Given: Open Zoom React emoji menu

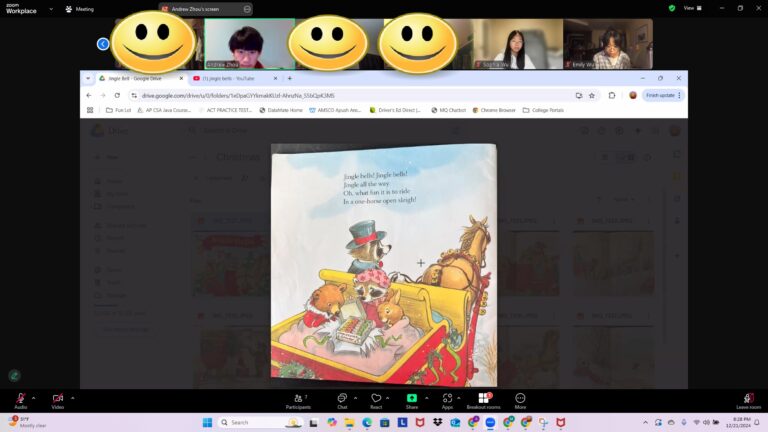Looking at the screenshot, I should pyautogui.click(x=376, y=401).
